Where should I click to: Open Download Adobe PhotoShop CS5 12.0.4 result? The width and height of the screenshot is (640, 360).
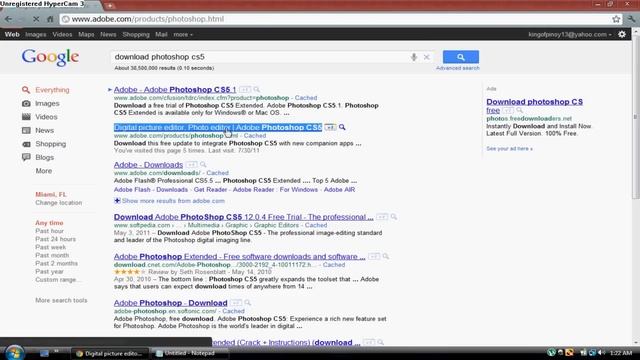coord(244,217)
